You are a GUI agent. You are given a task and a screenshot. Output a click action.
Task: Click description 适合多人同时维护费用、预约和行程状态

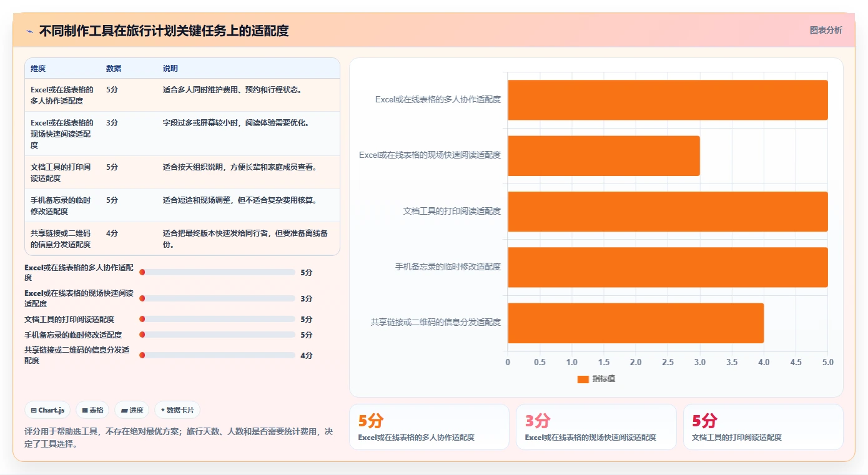pos(232,89)
